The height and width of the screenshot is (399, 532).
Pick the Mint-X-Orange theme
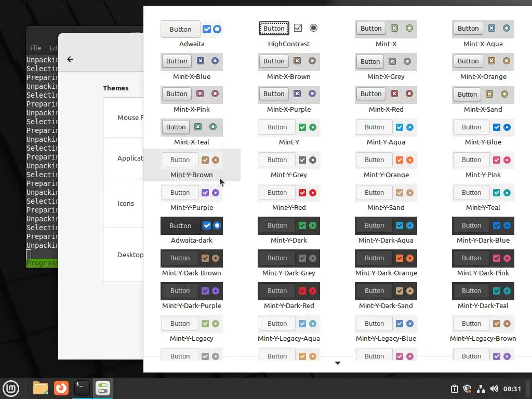(483, 67)
